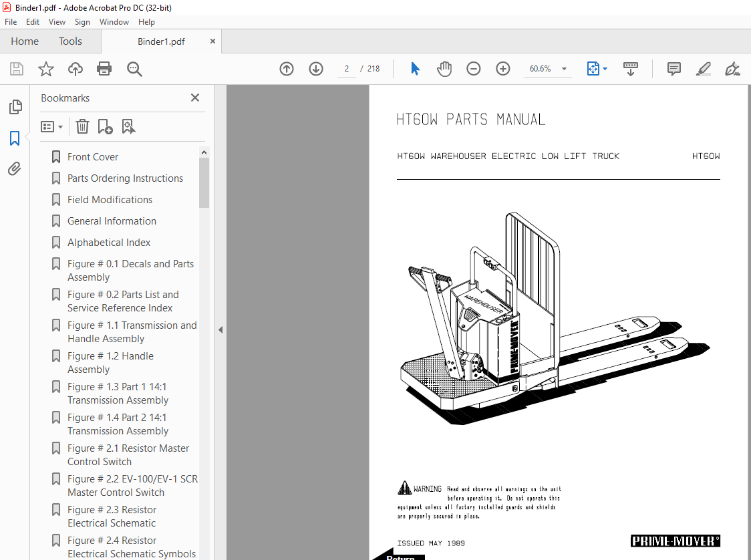The width and height of the screenshot is (751, 560).
Task: Click the Save file icon
Action: pyautogui.click(x=17, y=69)
